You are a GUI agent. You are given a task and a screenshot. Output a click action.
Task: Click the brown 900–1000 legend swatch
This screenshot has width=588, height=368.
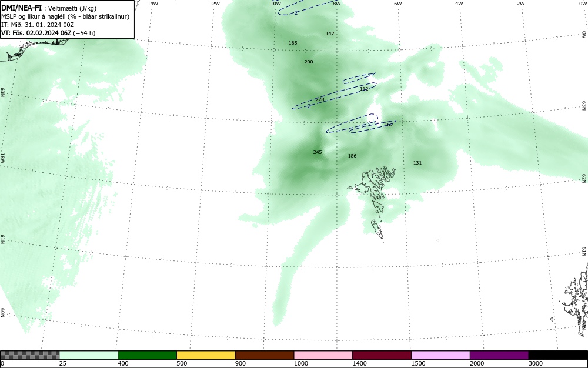pos(265,355)
